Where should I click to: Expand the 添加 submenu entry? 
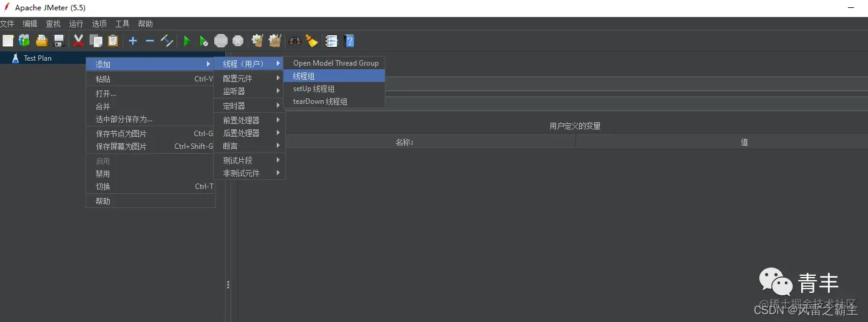click(x=151, y=64)
